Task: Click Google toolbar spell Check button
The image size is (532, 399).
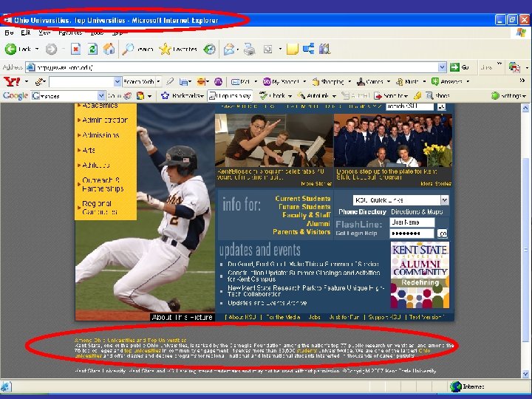Action: (272, 96)
